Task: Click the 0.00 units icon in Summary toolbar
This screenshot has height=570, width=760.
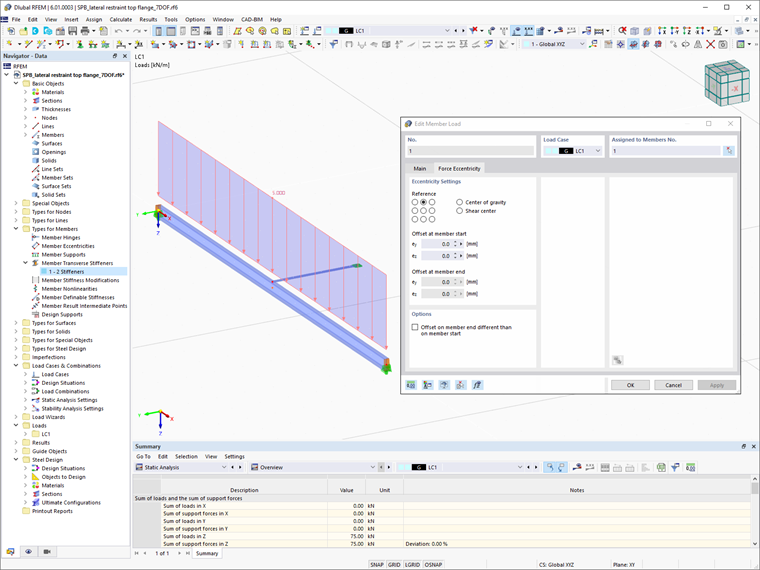Action: pyautogui.click(x=691, y=467)
